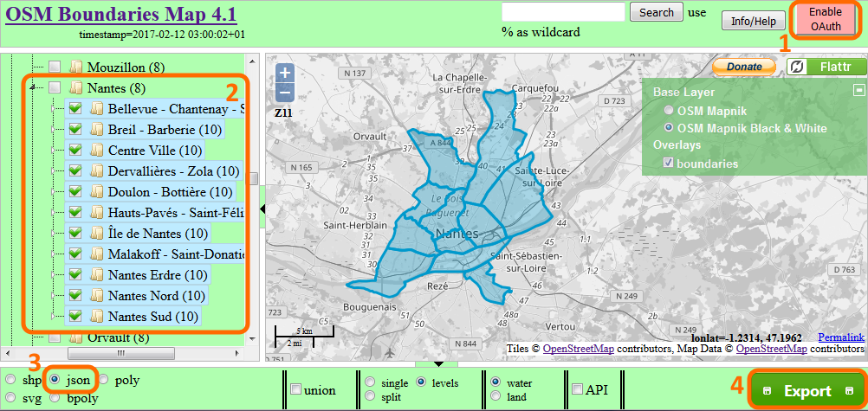This screenshot has height=411, width=868.
Task: Click the folder icon next to Nantes
Action: tap(75, 88)
